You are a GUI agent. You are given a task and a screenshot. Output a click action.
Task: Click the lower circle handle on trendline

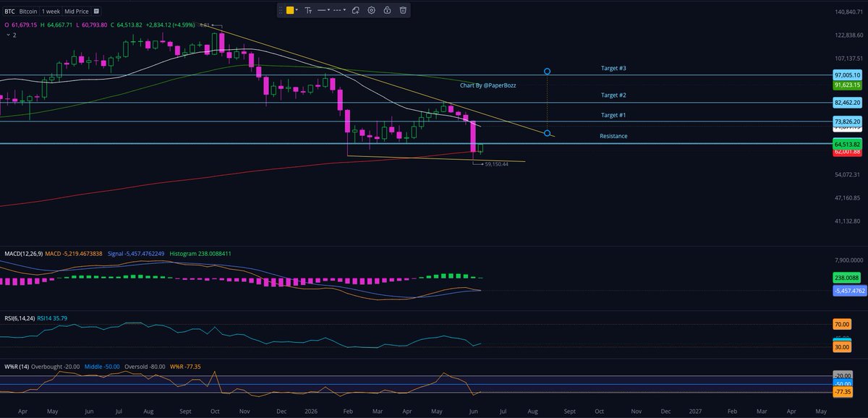[548, 134]
